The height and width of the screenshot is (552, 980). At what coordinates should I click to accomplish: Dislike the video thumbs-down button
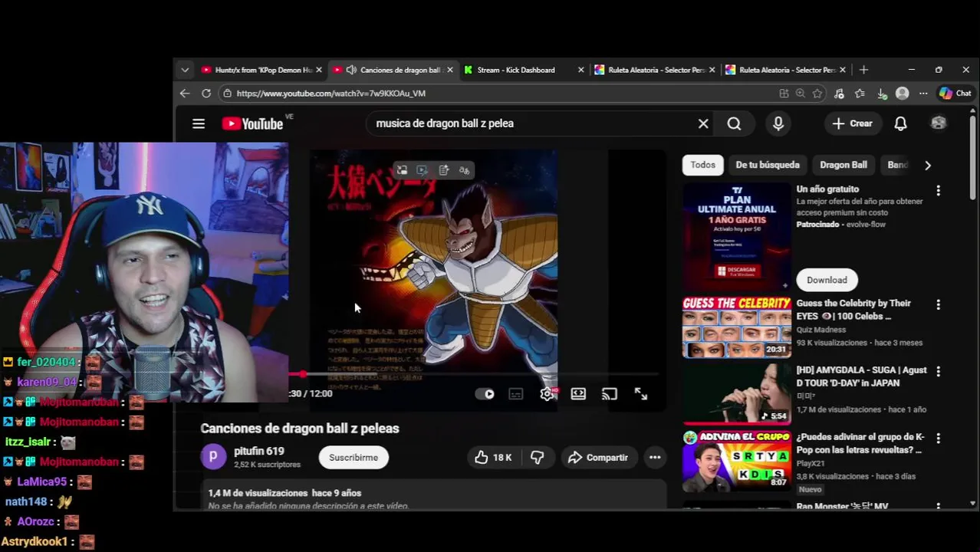538,458
